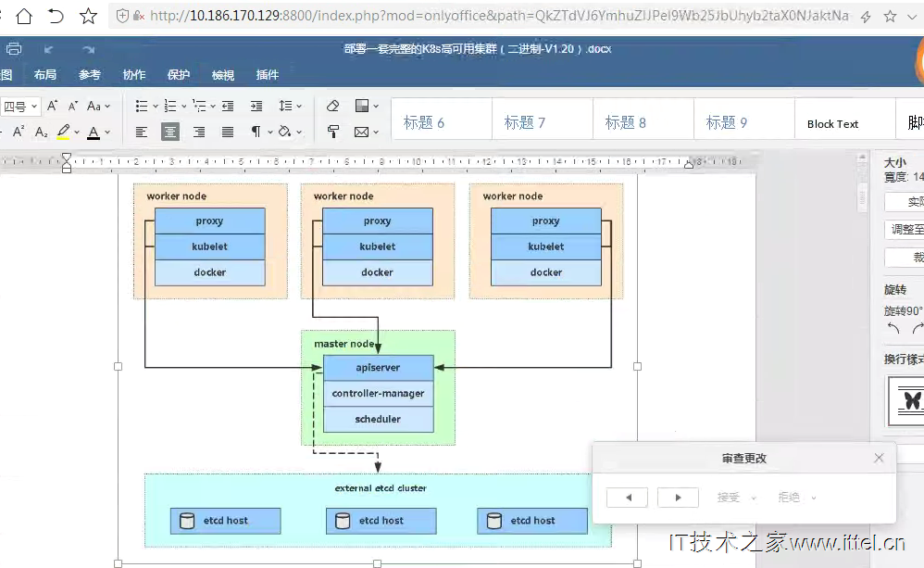Click the browser address bar URL

click(498, 16)
